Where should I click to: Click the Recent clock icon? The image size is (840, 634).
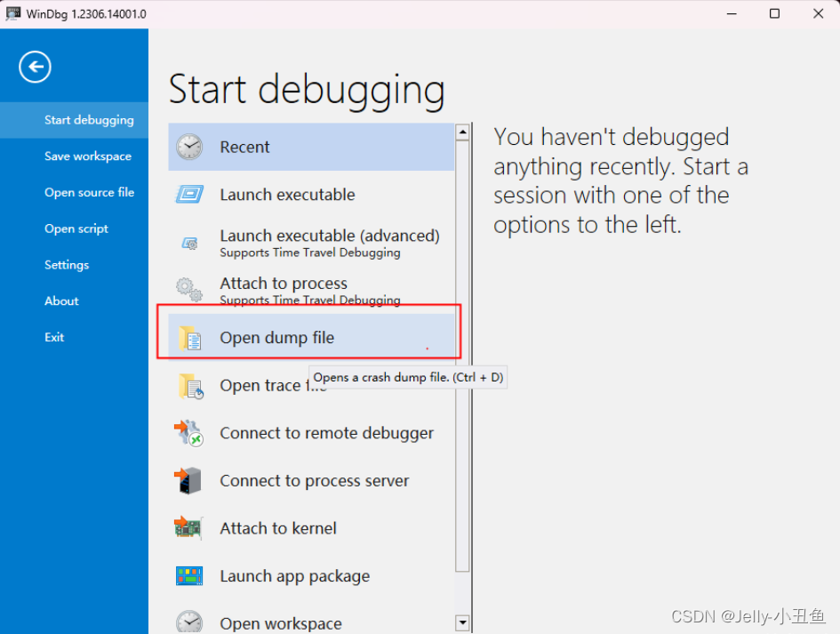point(189,147)
